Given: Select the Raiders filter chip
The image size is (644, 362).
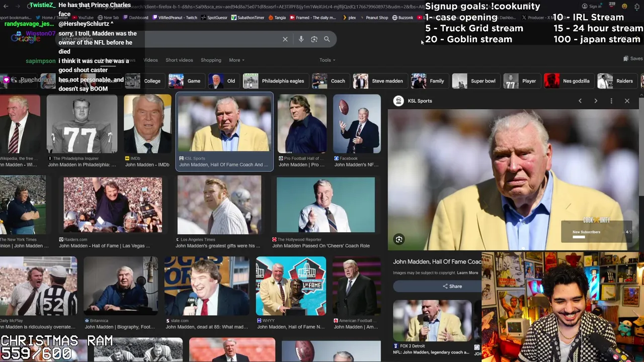Looking at the screenshot, I should click(x=616, y=81).
